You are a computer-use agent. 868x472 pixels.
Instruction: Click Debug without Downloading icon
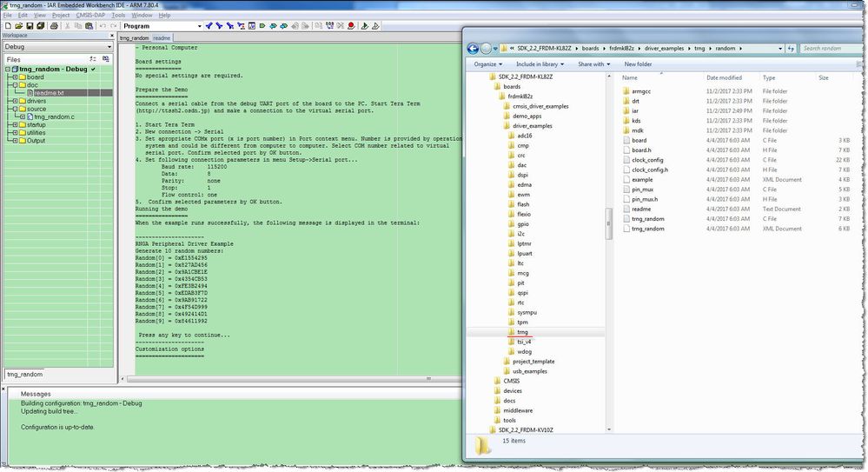tap(375, 26)
